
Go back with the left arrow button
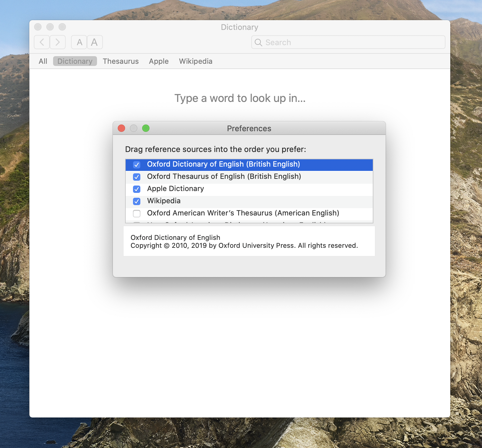pos(42,42)
